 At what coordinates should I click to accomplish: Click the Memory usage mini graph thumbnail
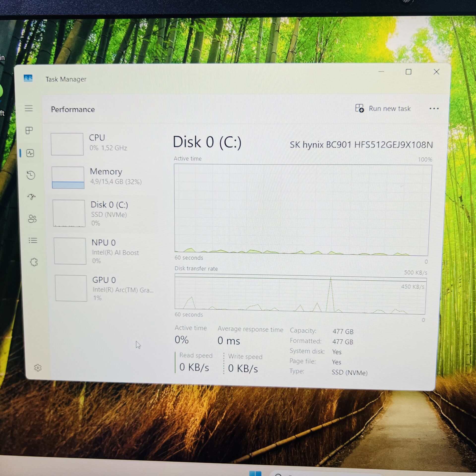(68, 178)
